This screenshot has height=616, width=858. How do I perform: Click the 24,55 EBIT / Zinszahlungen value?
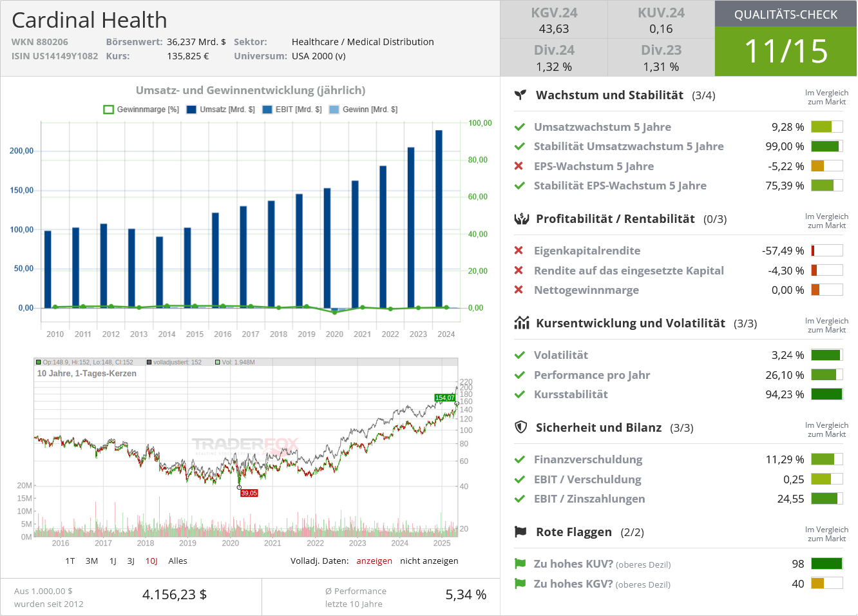[x=790, y=499]
